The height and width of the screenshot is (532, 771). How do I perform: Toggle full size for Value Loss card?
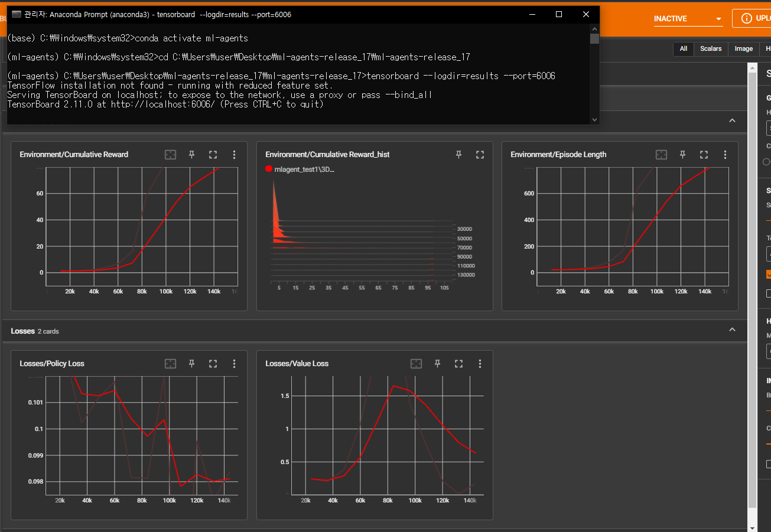pos(458,364)
